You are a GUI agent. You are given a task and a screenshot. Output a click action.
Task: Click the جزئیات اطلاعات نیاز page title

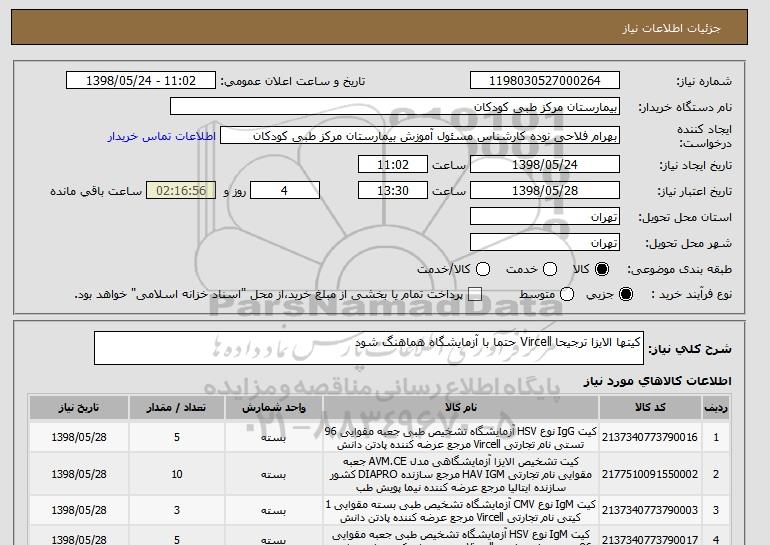671,28
